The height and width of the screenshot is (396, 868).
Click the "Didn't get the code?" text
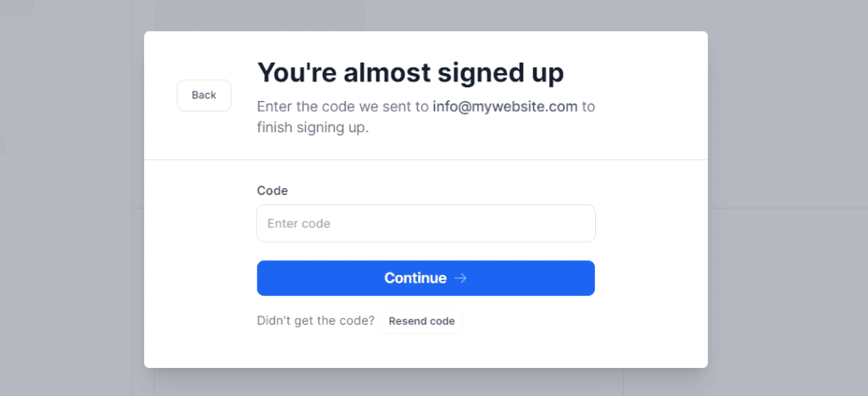pyautogui.click(x=315, y=321)
